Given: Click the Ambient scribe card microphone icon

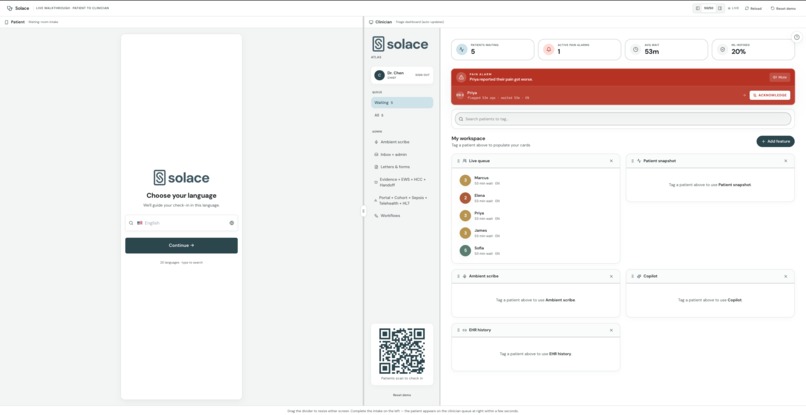Looking at the screenshot, I should pos(465,276).
